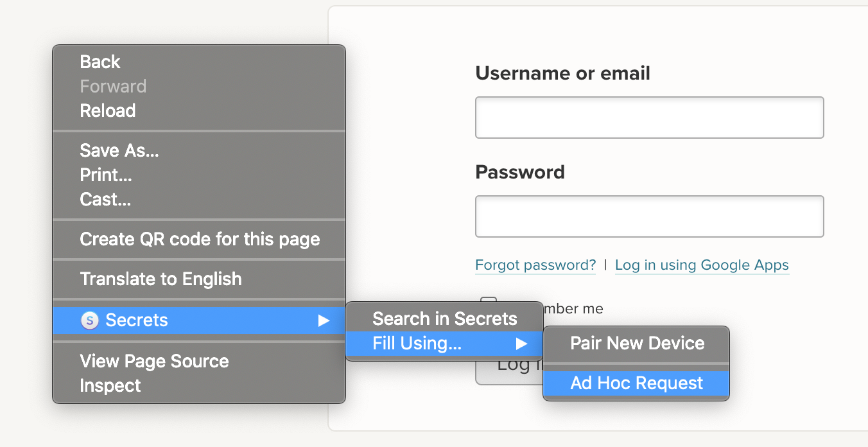Image resolution: width=868 pixels, height=447 pixels.
Task: Click the Username or email field
Action: click(649, 118)
